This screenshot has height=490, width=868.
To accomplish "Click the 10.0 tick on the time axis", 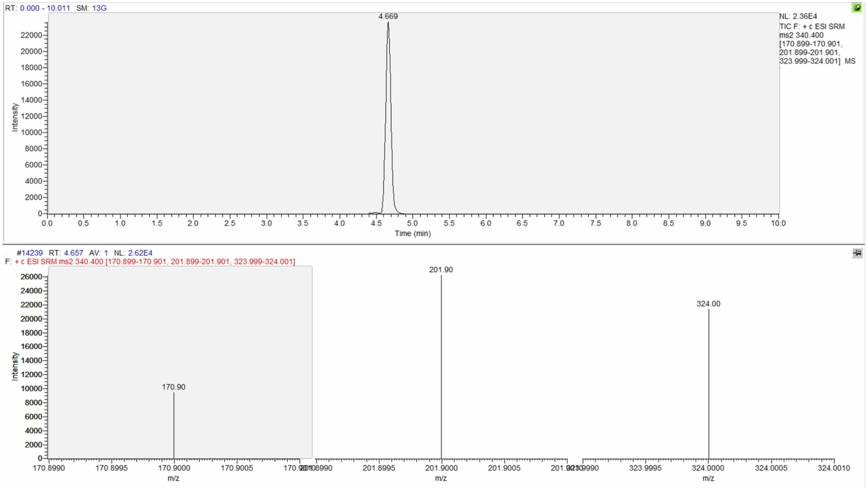I will (778, 223).
